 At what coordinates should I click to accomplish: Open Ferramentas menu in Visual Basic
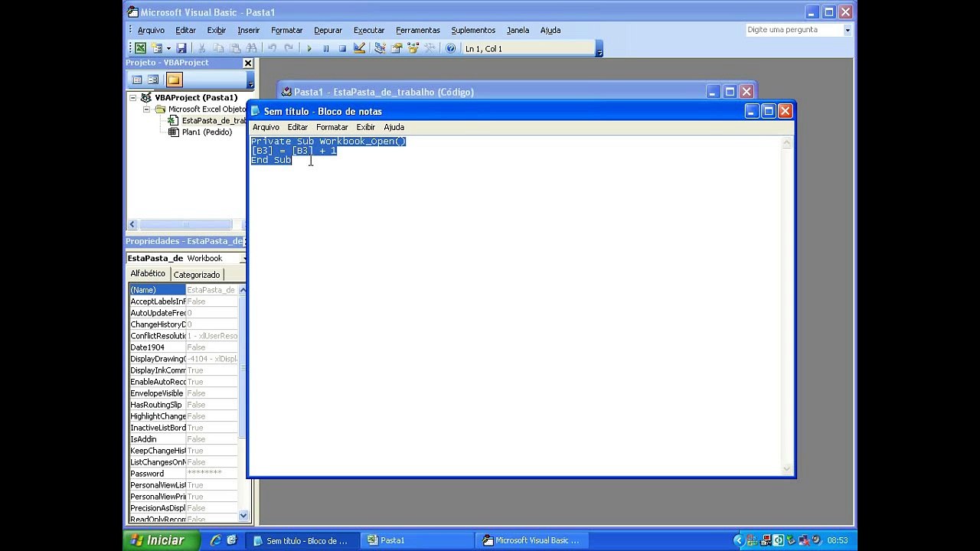[417, 30]
